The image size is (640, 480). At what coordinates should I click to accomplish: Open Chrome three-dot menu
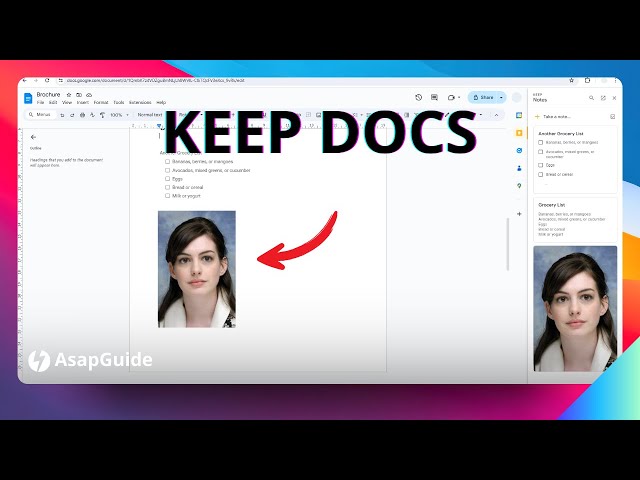pos(616,80)
